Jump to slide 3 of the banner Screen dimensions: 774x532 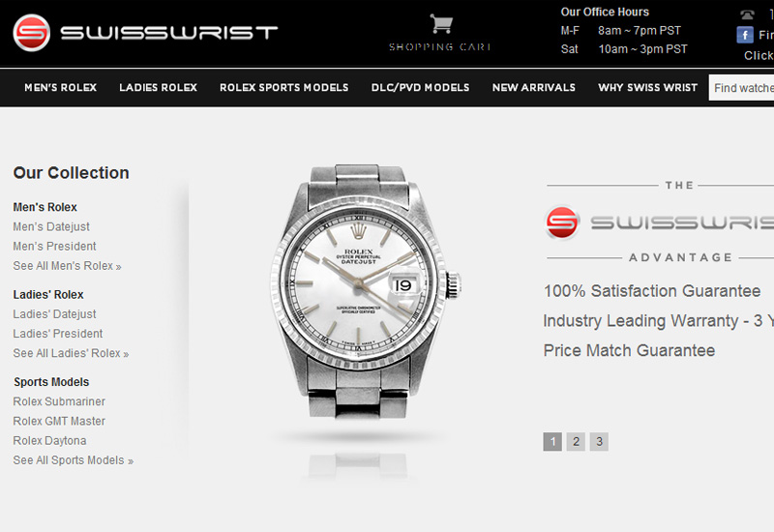click(599, 442)
